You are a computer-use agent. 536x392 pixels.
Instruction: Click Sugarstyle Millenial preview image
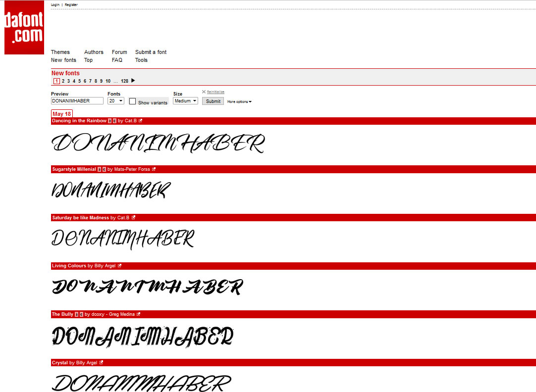[x=111, y=190]
